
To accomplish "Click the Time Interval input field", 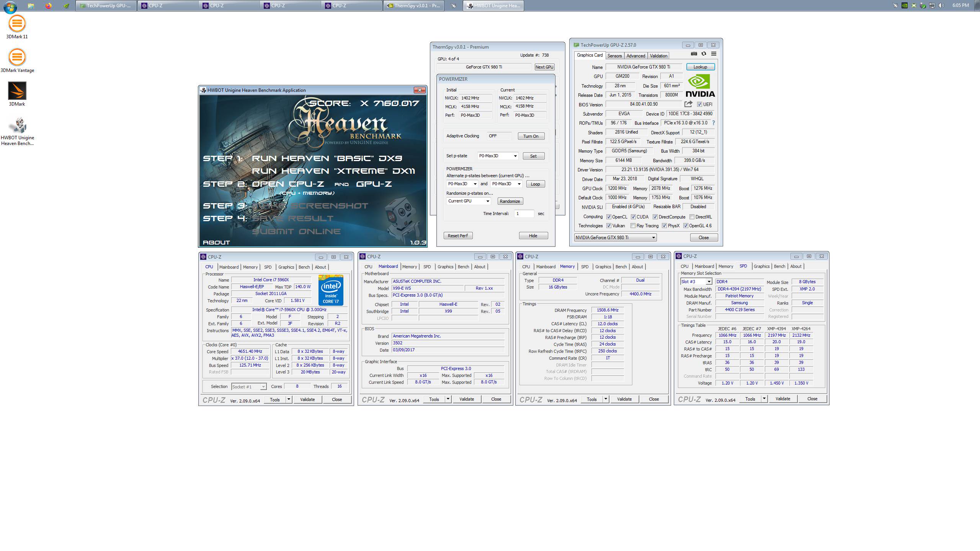I will tap(524, 214).
